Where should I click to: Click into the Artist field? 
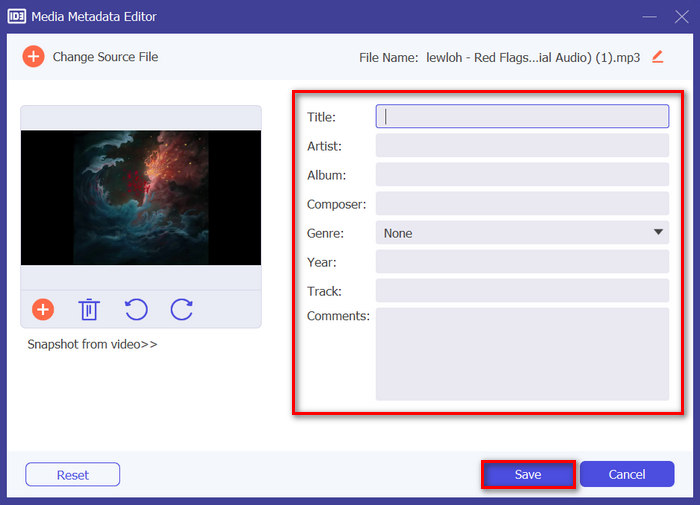tap(522, 146)
